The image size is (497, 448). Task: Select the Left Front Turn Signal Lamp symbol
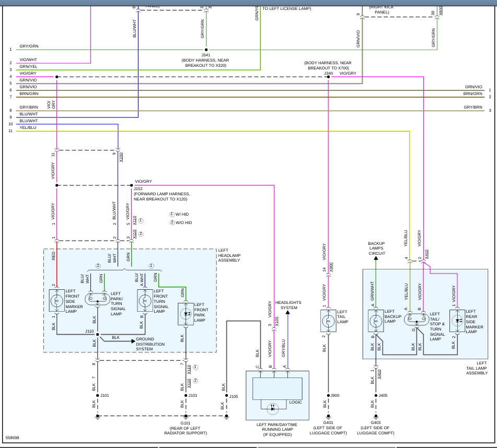[x=145, y=300]
